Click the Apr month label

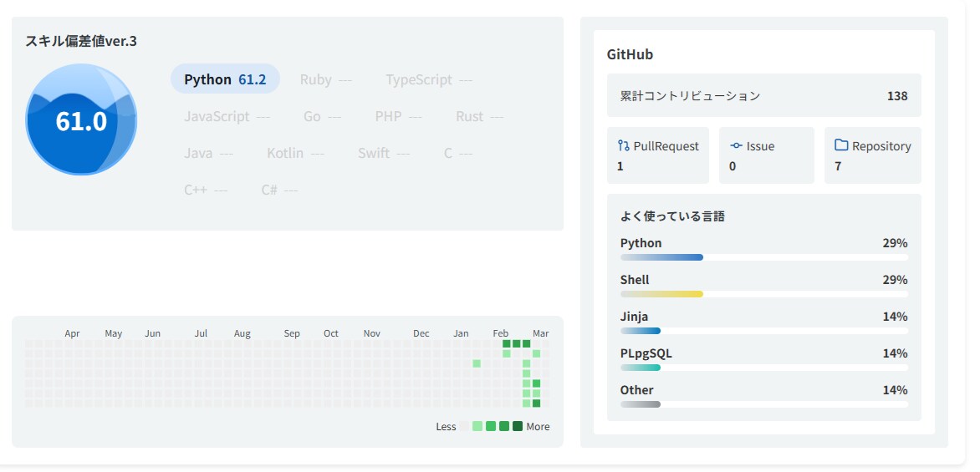click(x=72, y=333)
